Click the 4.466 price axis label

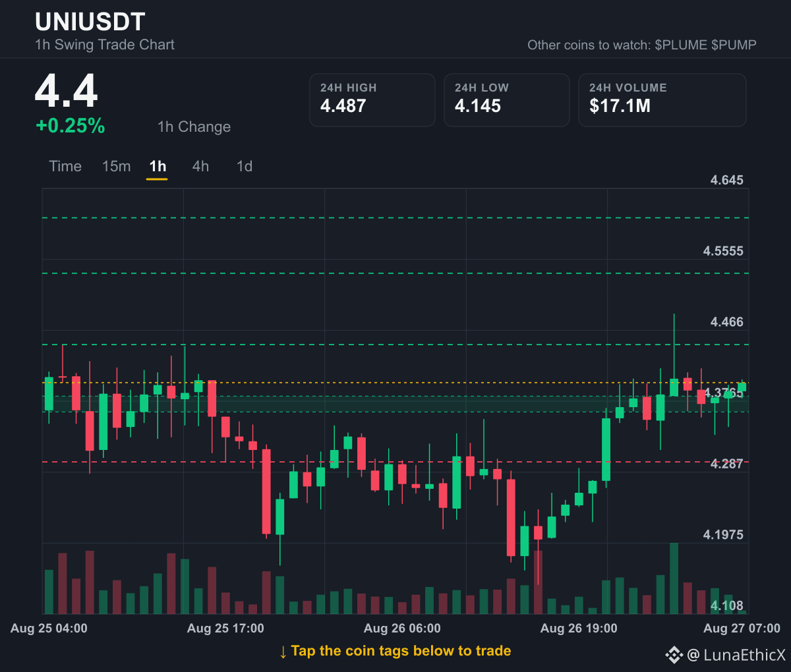pyautogui.click(x=726, y=322)
